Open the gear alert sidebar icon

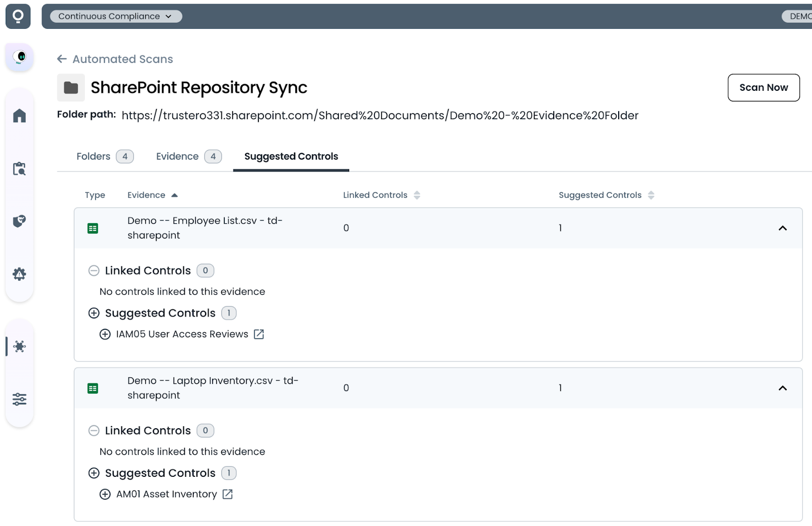19,274
